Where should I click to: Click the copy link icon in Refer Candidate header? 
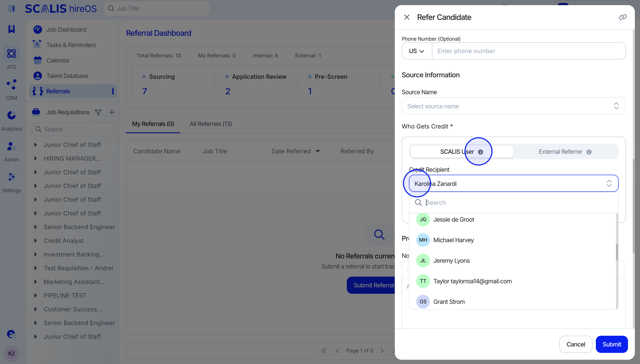622,17
